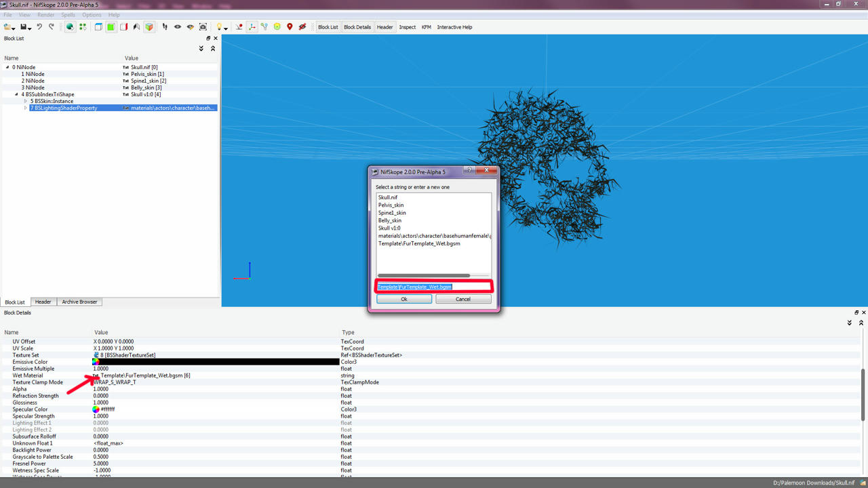This screenshot has width=868, height=488.
Task: Open the Load file toolbar icon
Action: click(x=7, y=27)
